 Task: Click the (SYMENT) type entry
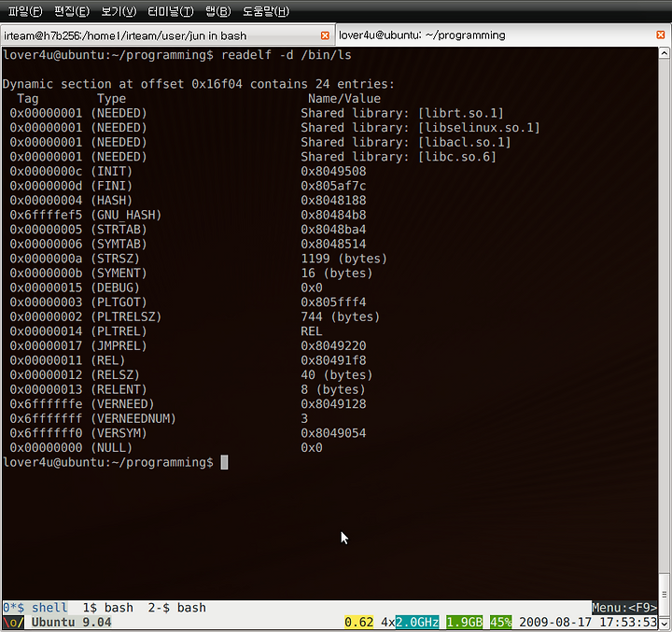pyautogui.click(x=119, y=274)
